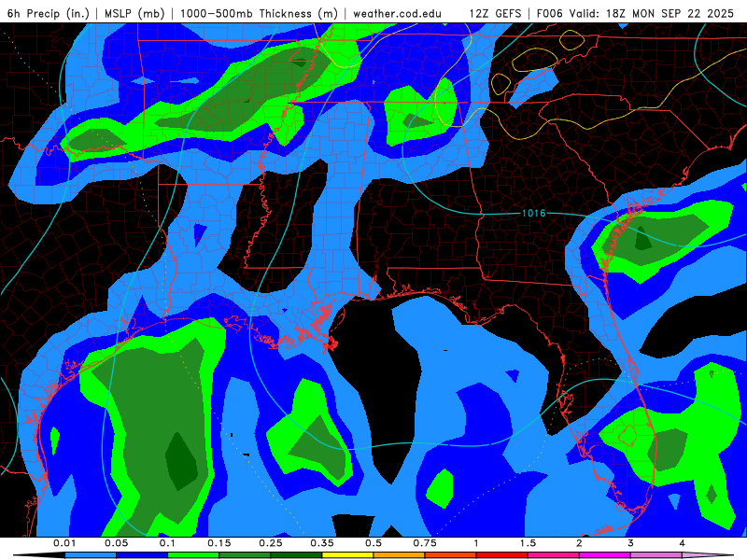747x560 pixels.
Task: Click the 0.1 value on the legend
Action: tap(167, 543)
